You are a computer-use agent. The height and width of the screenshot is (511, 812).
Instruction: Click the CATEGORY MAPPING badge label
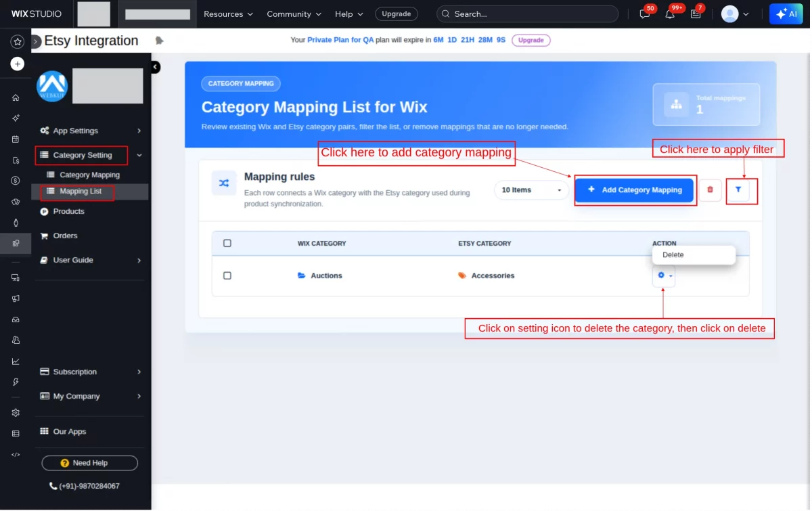pyautogui.click(x=241, y=83)
